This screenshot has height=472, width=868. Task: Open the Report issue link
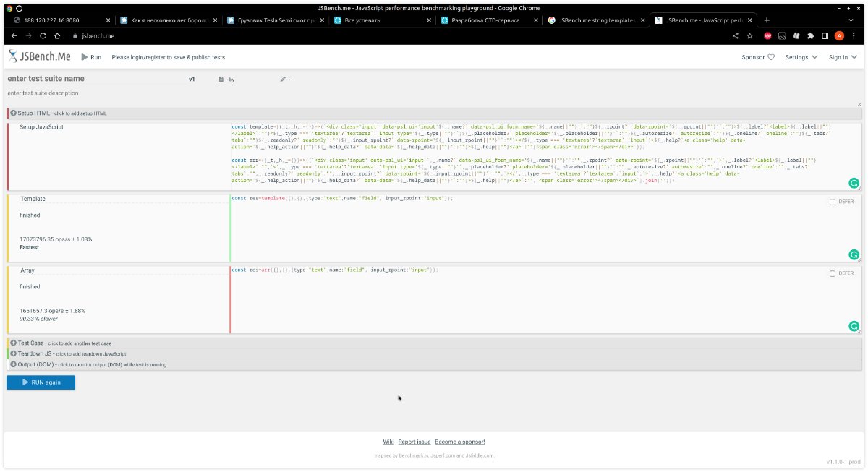414,442
